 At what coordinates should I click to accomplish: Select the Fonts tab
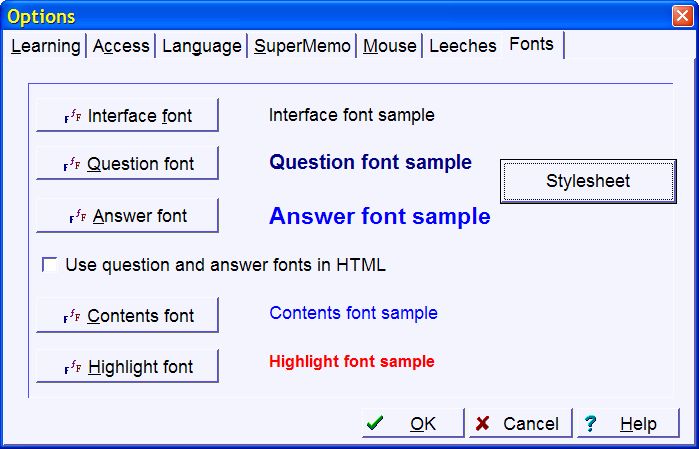point(531,45)
